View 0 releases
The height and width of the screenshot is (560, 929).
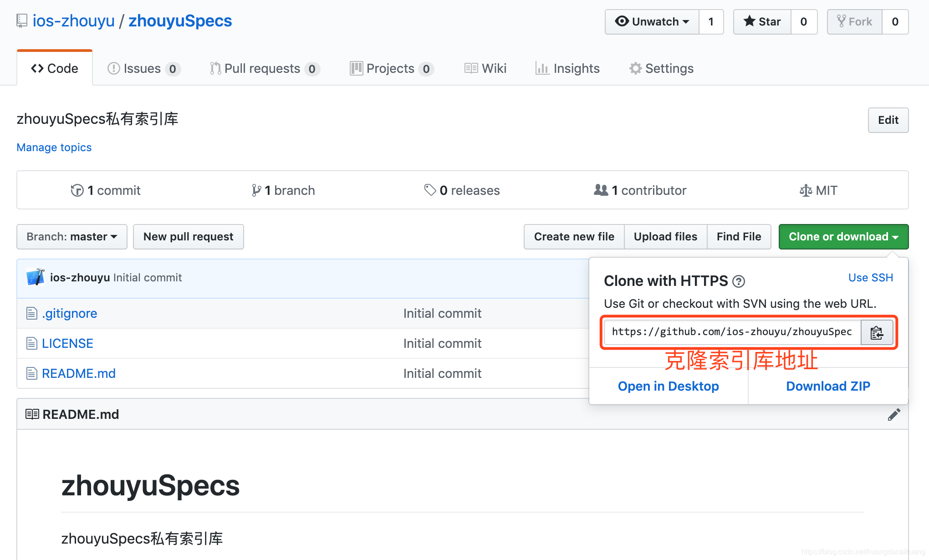click(462, 190)
